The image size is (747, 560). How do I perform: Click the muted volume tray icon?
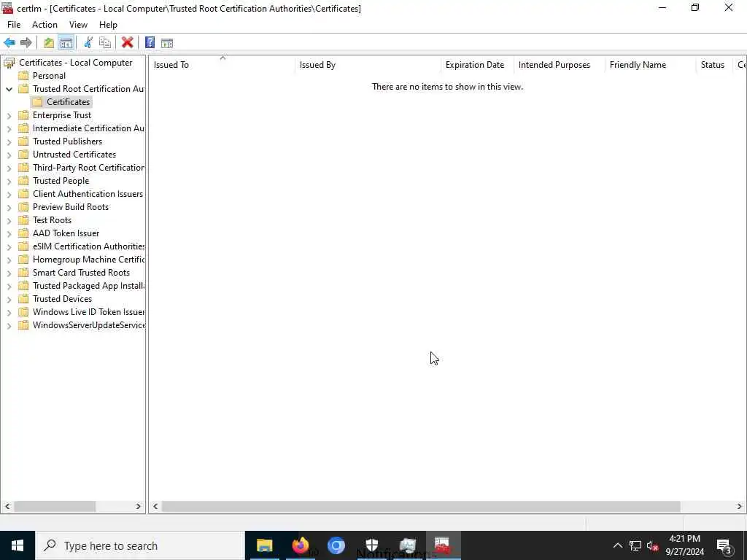pos(653,545)
